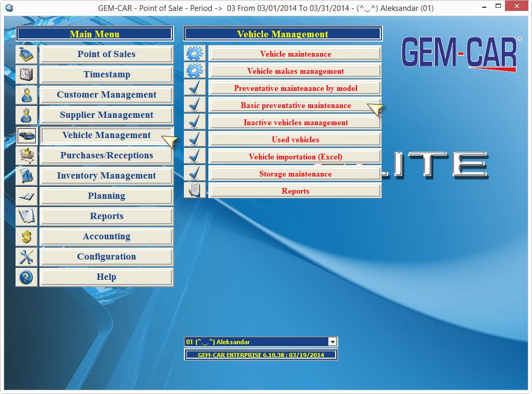The width and height of the screenshot is (532, 394).
Task: Open Reports under Vehicle Management
Action: coord(295,191)
